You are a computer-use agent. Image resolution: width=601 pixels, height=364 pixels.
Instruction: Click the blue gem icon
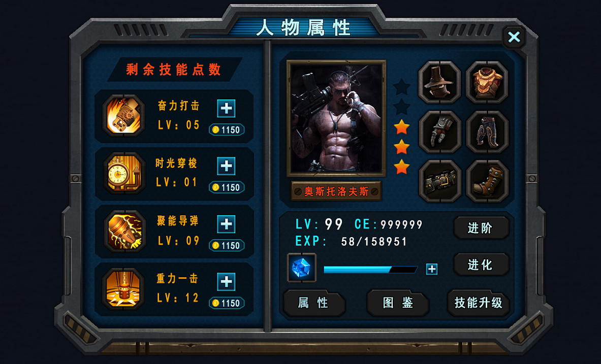click(x=302, y=268)
